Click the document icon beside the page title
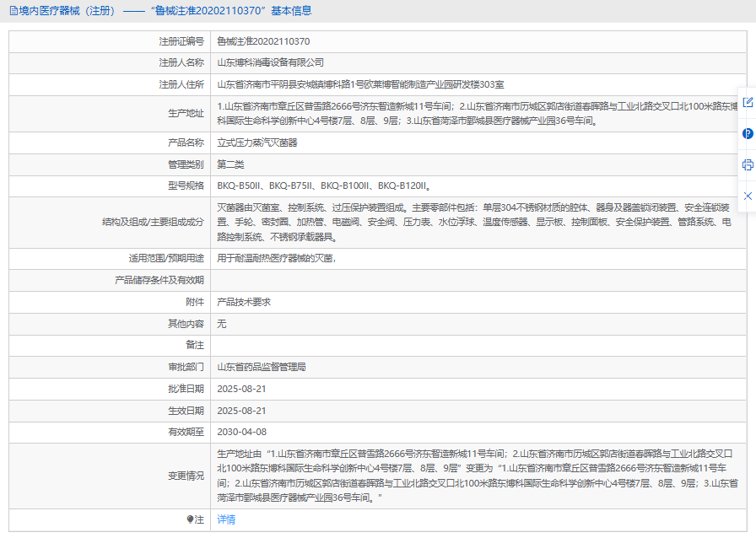The height and width of the screenshot is (538, 756). [13, 11]
